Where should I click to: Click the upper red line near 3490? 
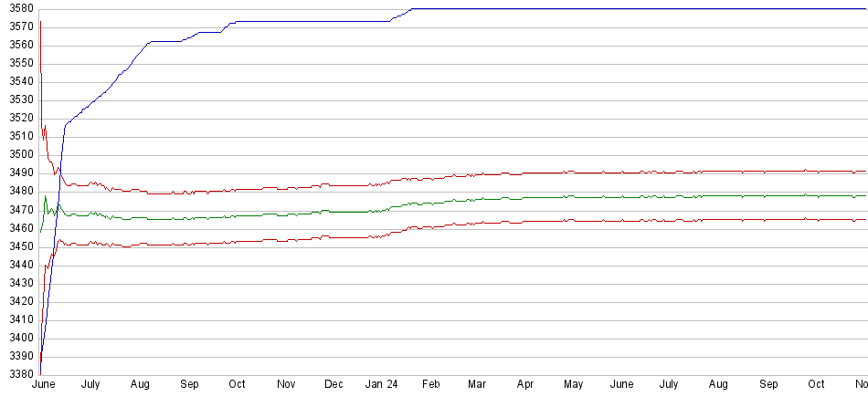[x=548, y=172]
